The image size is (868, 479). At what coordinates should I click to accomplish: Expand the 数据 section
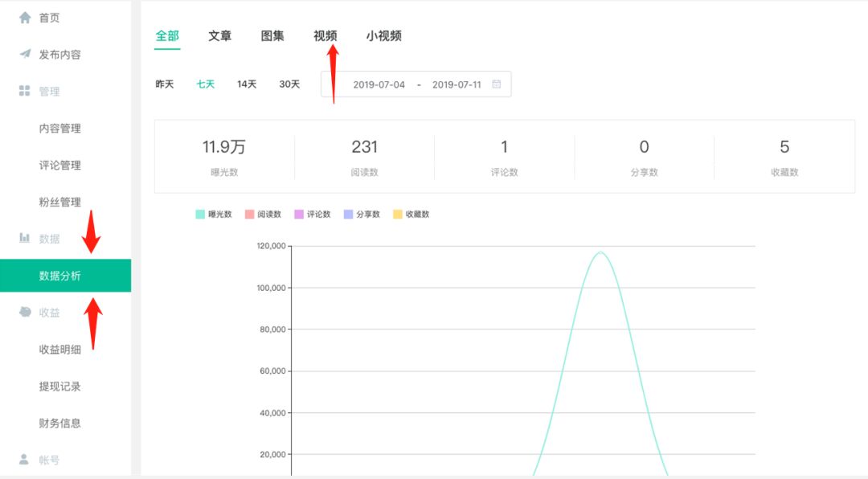click(49, 239)
